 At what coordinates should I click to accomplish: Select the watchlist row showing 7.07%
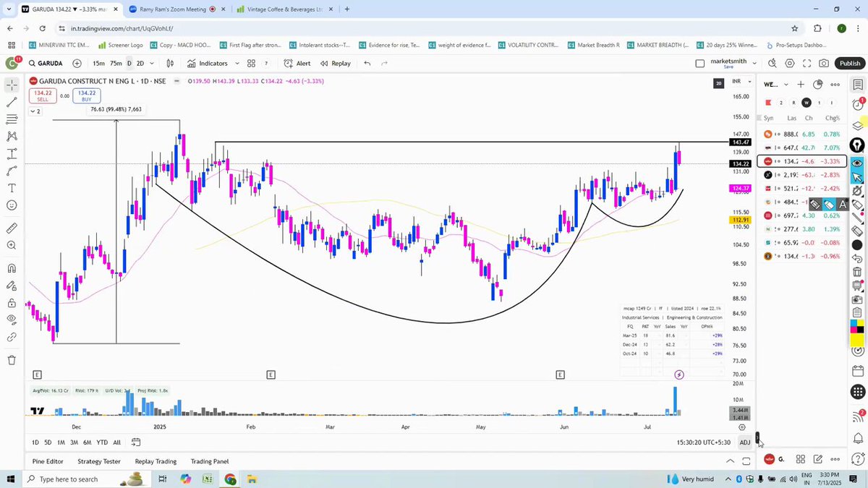click(x=801, y=147)
